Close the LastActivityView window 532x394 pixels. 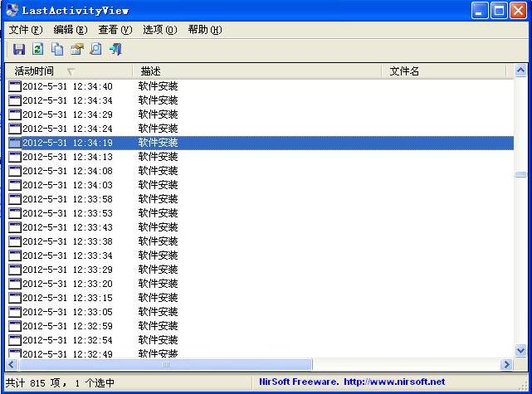point(519,11)
